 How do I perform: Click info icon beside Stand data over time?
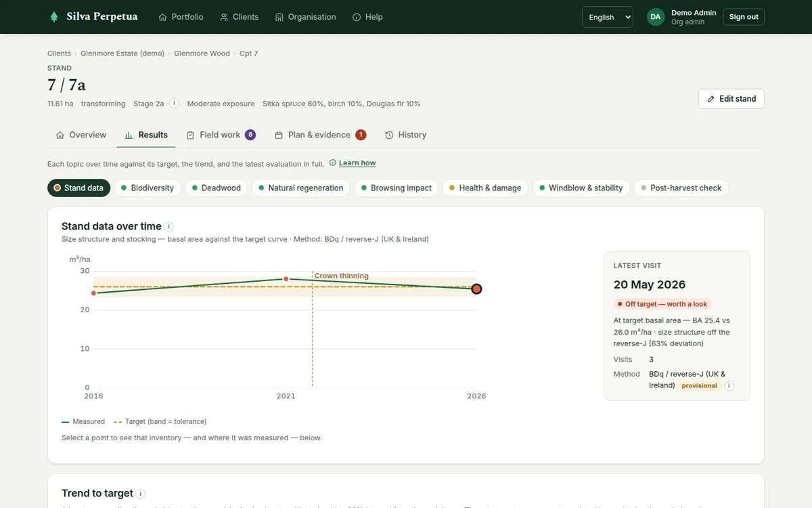click(169, 227)
